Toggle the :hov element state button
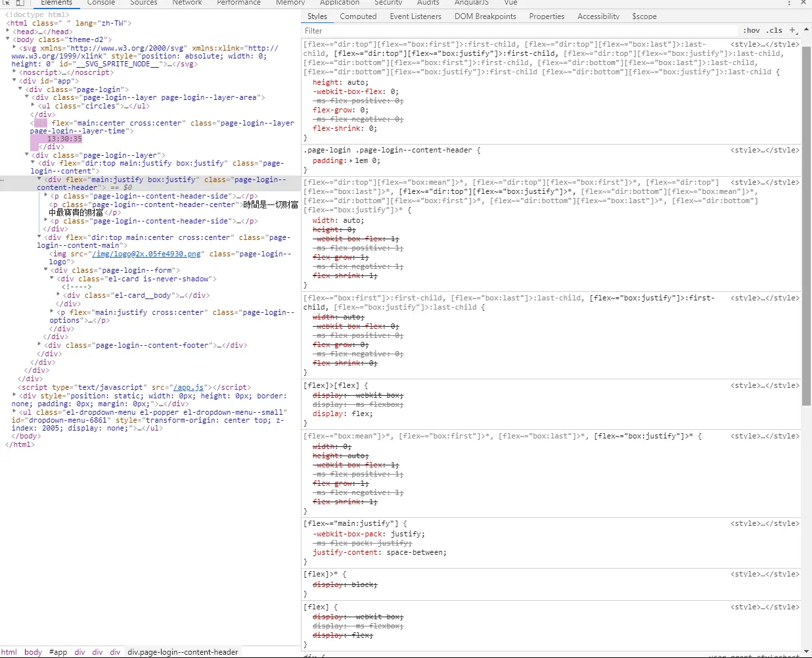This screenshot has height=658, width=812. tap(752, 30)
